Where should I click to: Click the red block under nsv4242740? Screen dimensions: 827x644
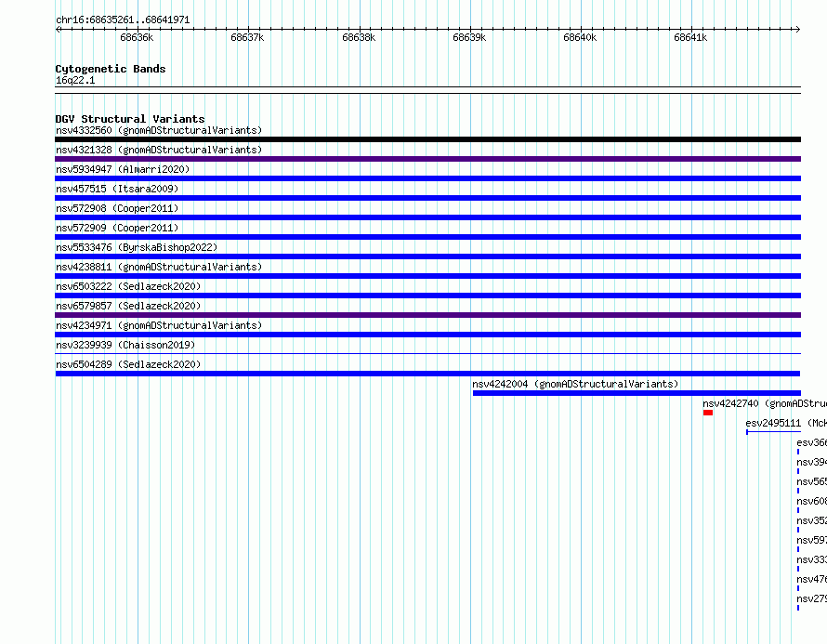[x=708, y=413]
